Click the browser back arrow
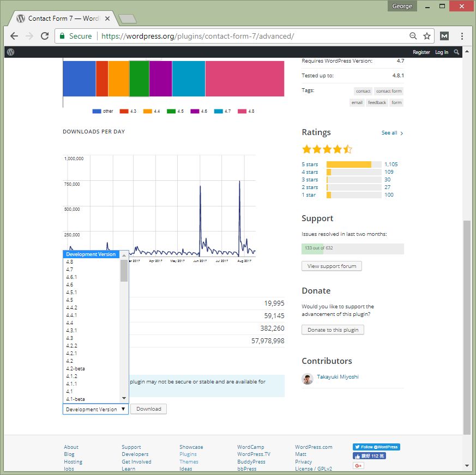This screenshot has width=476, height=475. (14, 36)
